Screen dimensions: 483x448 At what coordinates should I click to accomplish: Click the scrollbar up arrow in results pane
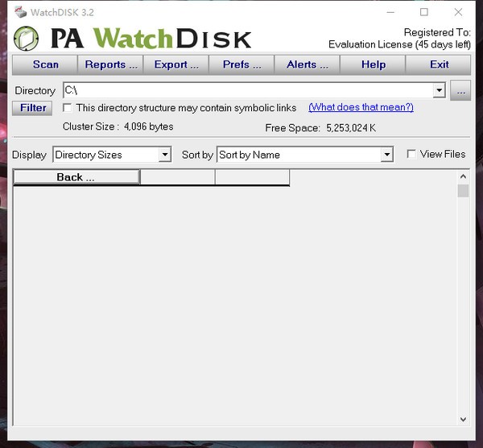click(463, 176)
